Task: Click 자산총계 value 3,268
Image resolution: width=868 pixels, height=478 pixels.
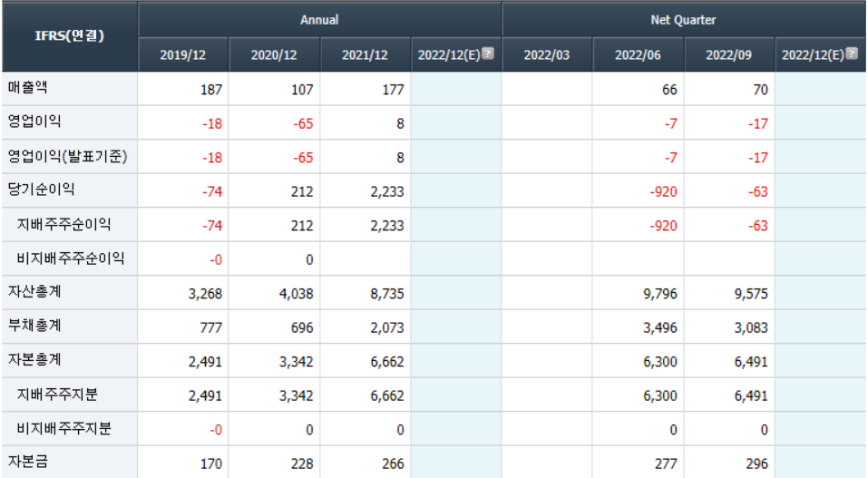Action: coord(205,294)
